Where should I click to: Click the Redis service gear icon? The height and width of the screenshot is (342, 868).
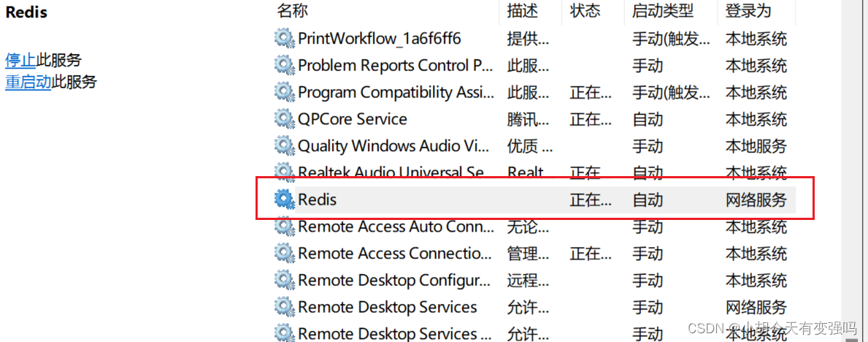(284, 199)
